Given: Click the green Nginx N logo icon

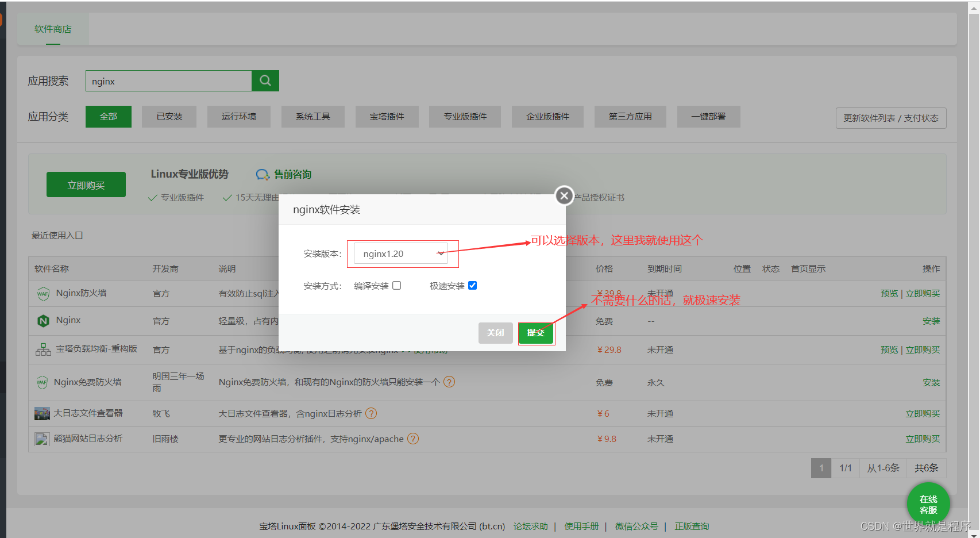Looking at the screenshot, I should tap(43, 321).
